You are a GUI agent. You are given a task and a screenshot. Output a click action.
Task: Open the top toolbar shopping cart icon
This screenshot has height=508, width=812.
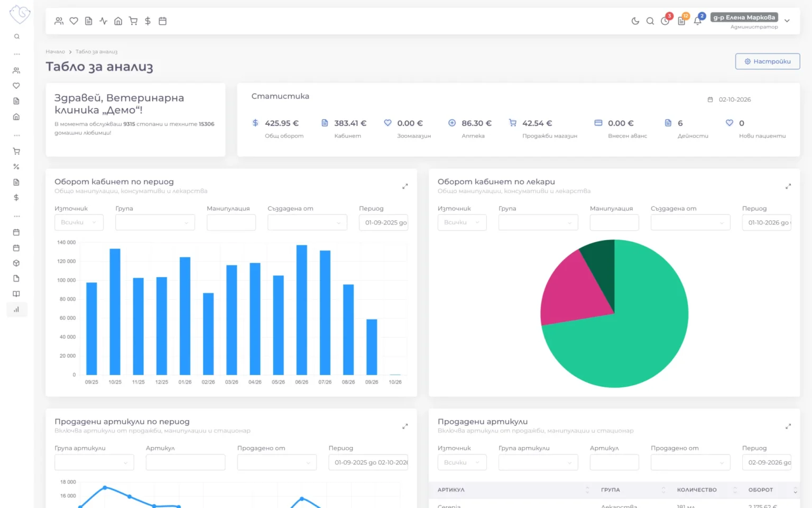click(133, 21)
